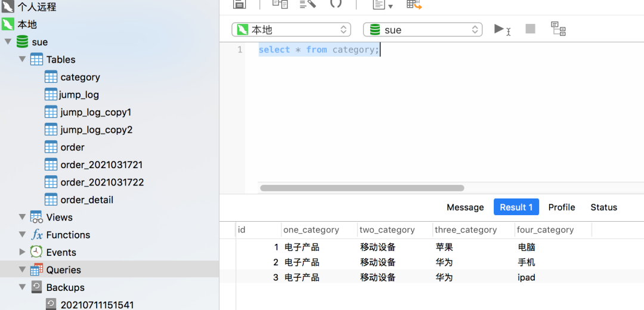Toggle the Functions node triangle
Image resolution: width=644 pixels, height=310 pixels.
[x=22, y=235]
